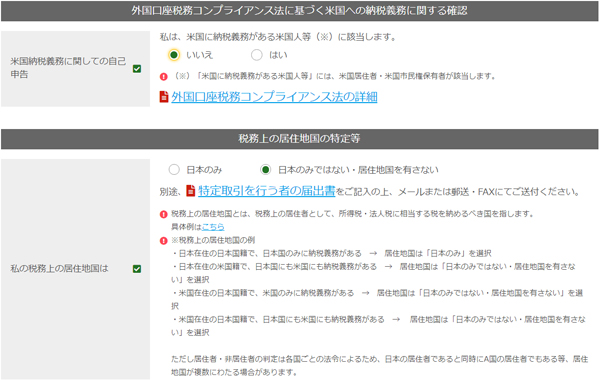The width and height of the screenshot is (600, 380).
Task: Click red document icon beside 外国口座税務コンプライアンス法の詳細
Action: coord(164,97)
